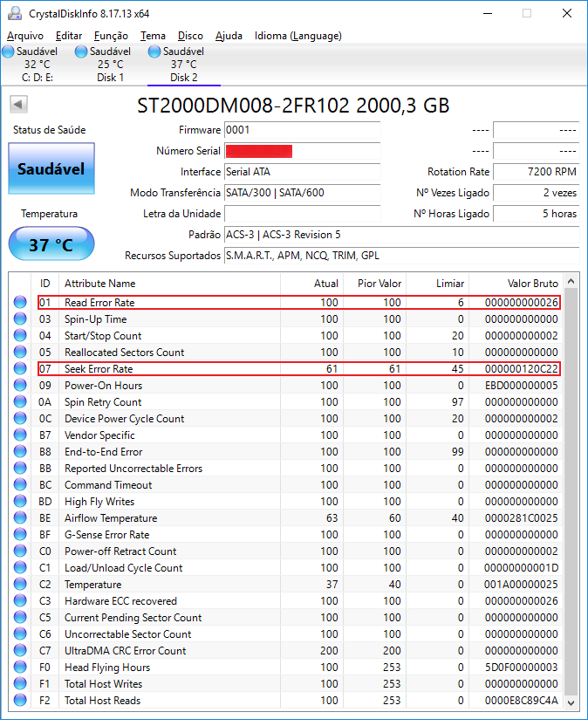Select the Temperature attribute row name
Viewport: 588px width, 726px height.
click(x=93, y=585)
